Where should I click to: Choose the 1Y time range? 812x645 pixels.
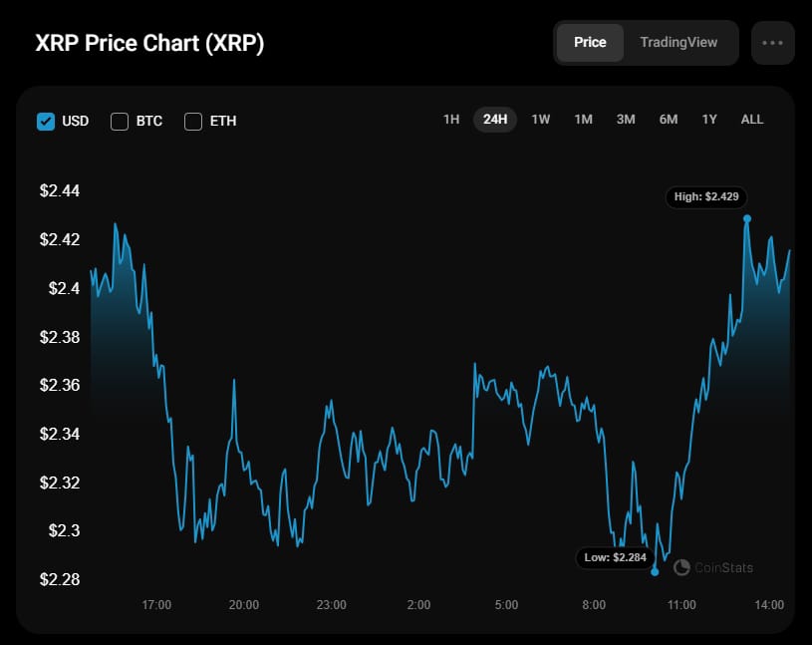pos(709,120)
